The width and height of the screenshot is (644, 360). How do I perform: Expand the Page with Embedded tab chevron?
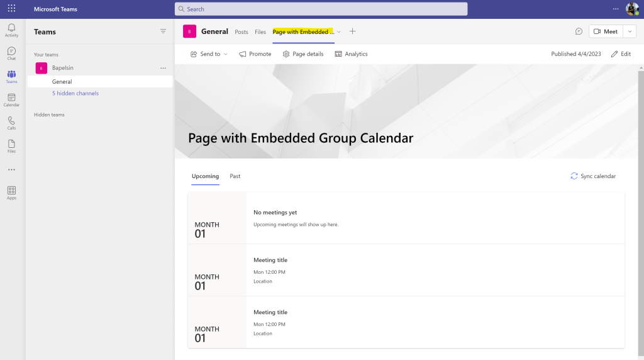tap(339, 31)
